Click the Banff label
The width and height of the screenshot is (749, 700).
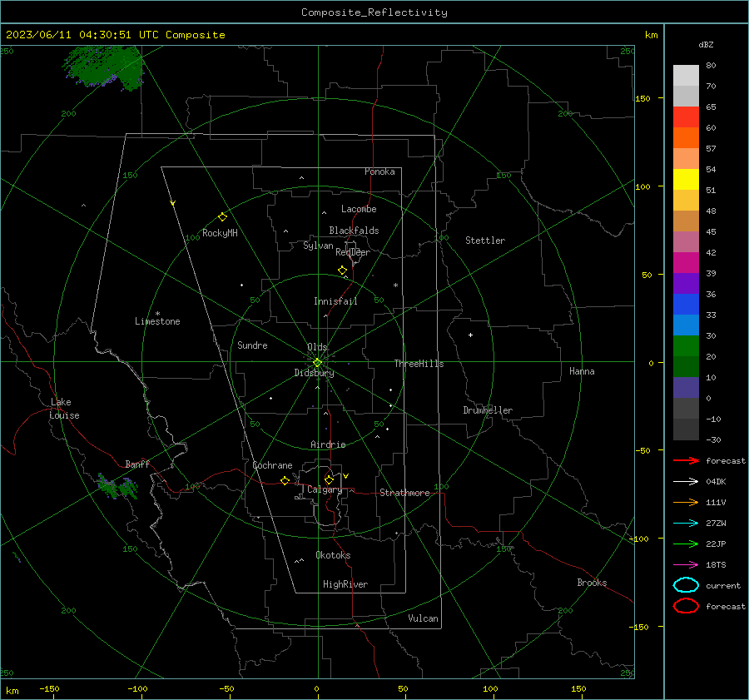(x=137, y=464)
